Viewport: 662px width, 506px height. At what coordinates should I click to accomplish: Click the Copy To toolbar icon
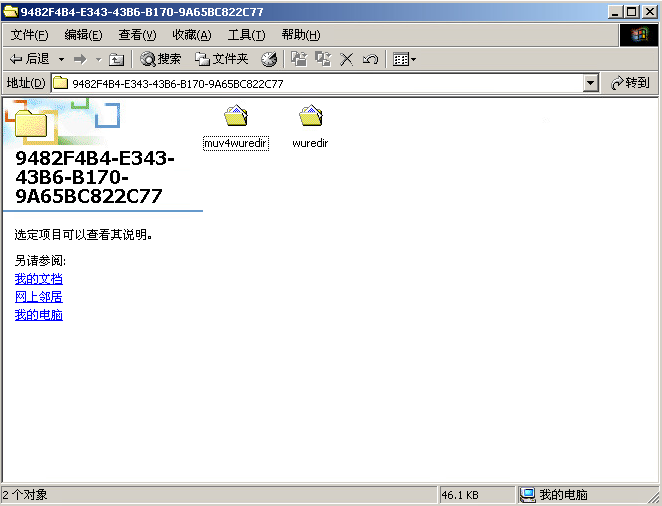pyautogui.click(x=323, y=60)
